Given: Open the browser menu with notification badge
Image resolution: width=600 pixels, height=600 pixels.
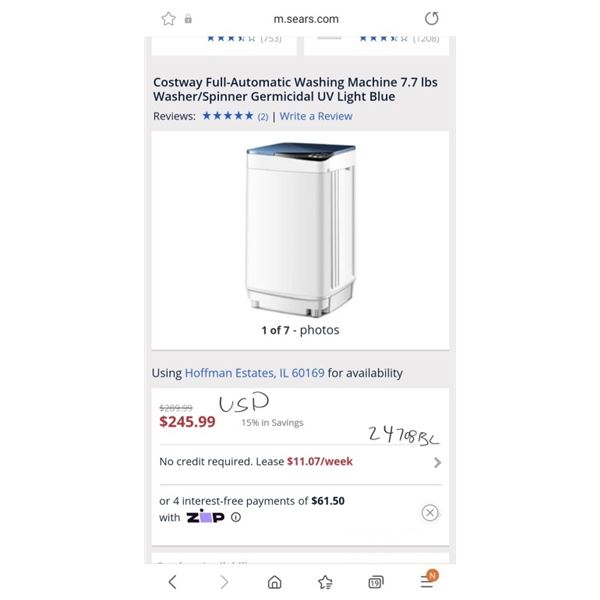Looking at the screenshot, I should tap(429, 579).
